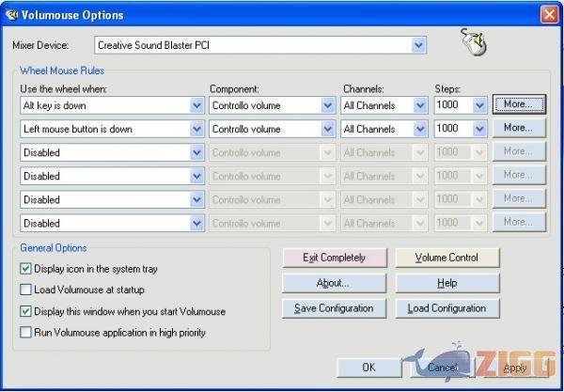Open the third rule's Disabled dropdown
Image resolution: width=564 pixels, height=392 pixels.
point(196,152)
